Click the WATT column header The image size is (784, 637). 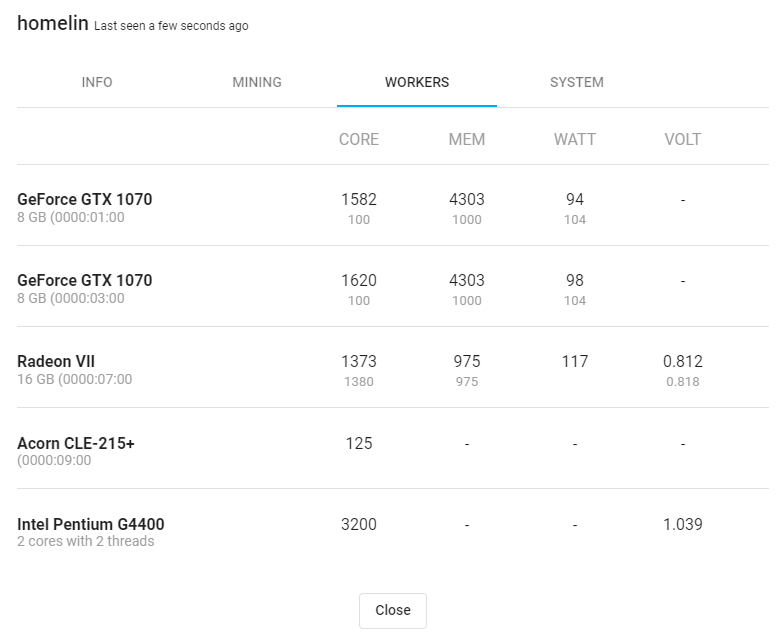click(x=574, y=140)
